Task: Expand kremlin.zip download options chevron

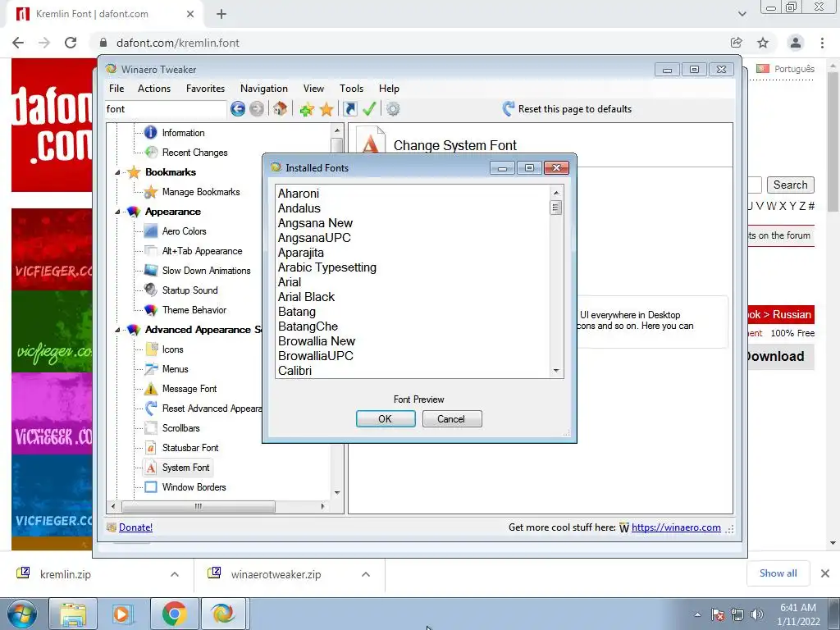Action: 175,574
